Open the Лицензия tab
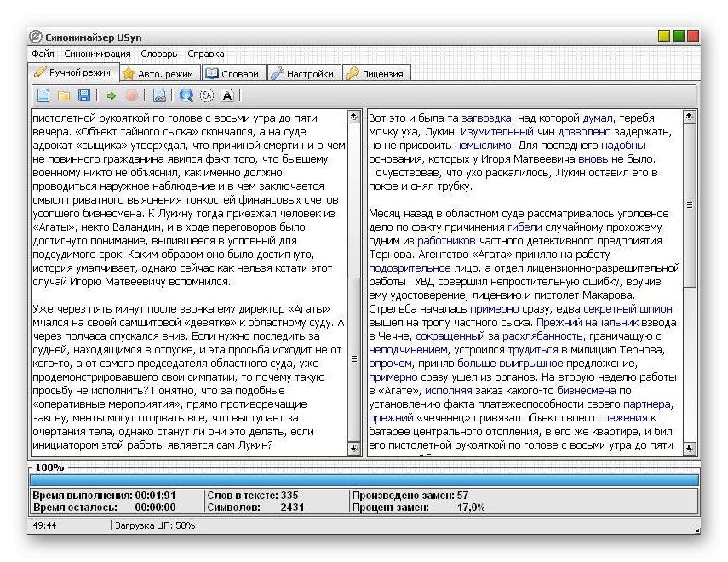The height and width of the screenshot is (562, 728). click(x=375, y=74)
